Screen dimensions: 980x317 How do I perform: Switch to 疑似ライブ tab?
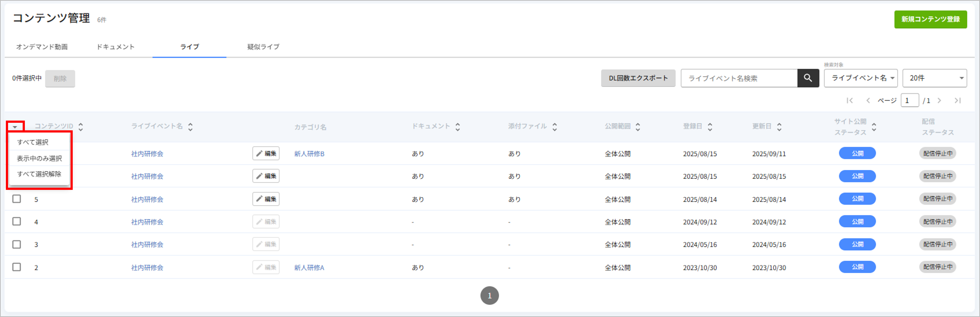pos(263,47)
